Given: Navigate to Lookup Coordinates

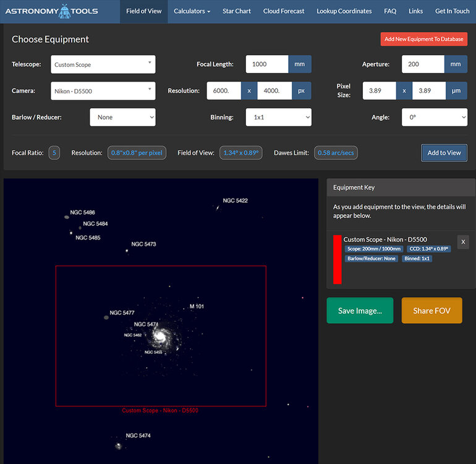Looking at the screenshot, I should tap(344, 11).
